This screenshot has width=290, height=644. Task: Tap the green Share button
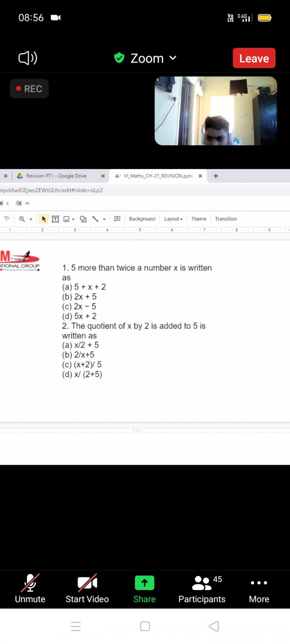[x=144, y=588]
